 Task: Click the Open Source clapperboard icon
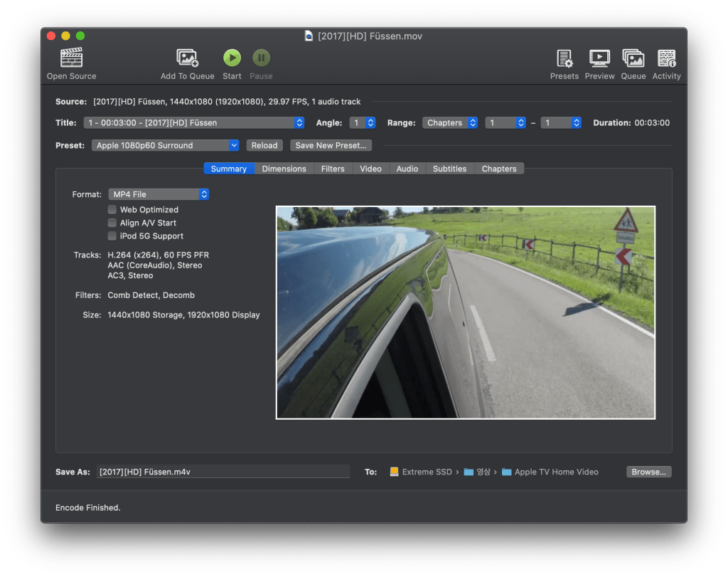(x=71, y=58)
